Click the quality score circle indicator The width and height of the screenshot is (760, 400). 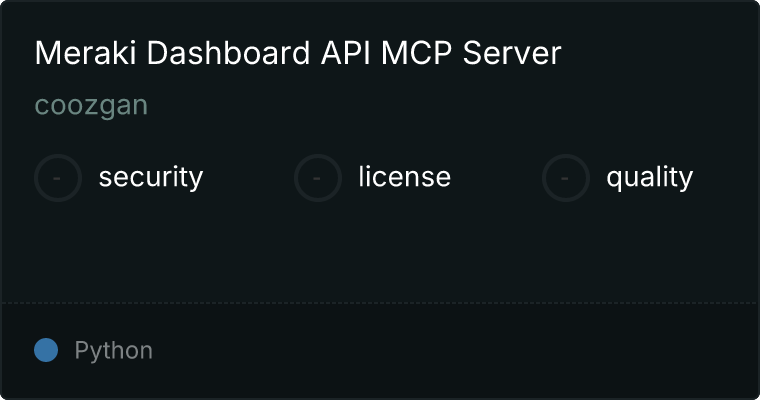tap(566, 178)
